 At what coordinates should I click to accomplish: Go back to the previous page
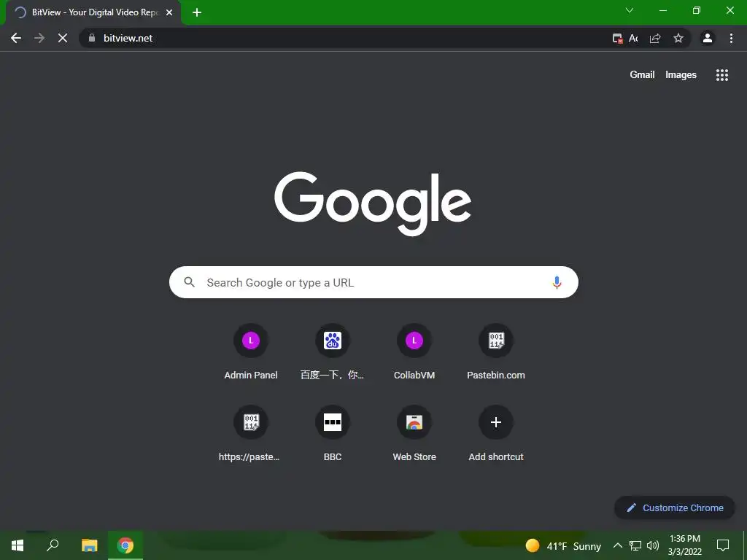click(x=16, y=38)
